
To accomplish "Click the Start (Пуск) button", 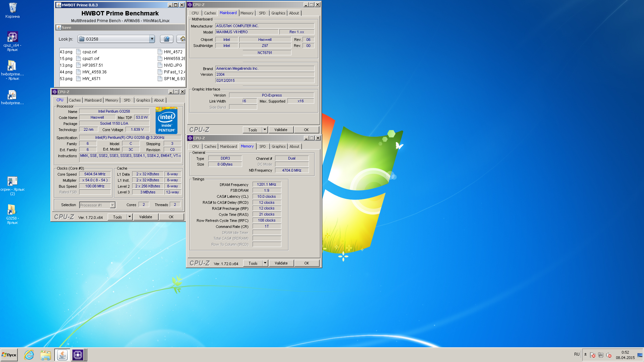I will [x=9, y=355].
